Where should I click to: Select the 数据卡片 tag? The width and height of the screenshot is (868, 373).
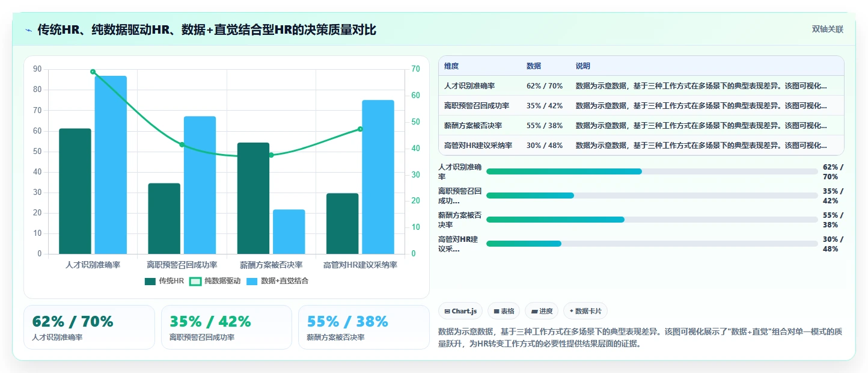[x=585, y=311]
